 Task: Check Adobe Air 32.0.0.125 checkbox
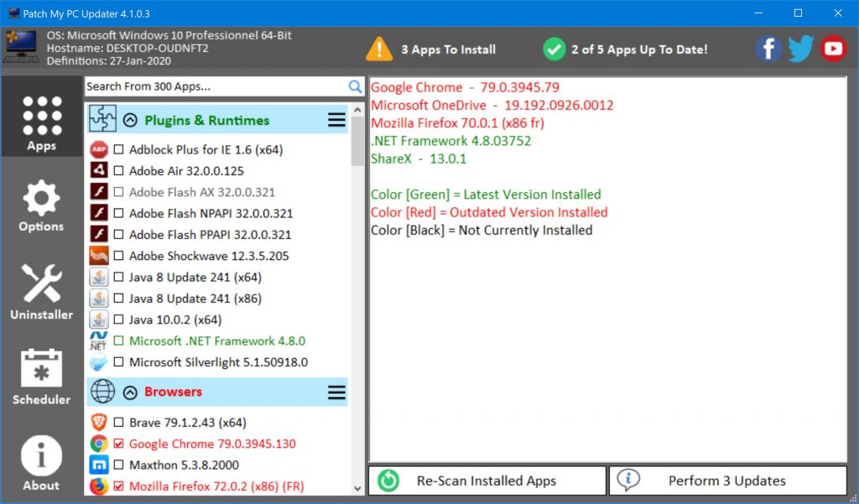pyautogui.click(x=118, y=171)
